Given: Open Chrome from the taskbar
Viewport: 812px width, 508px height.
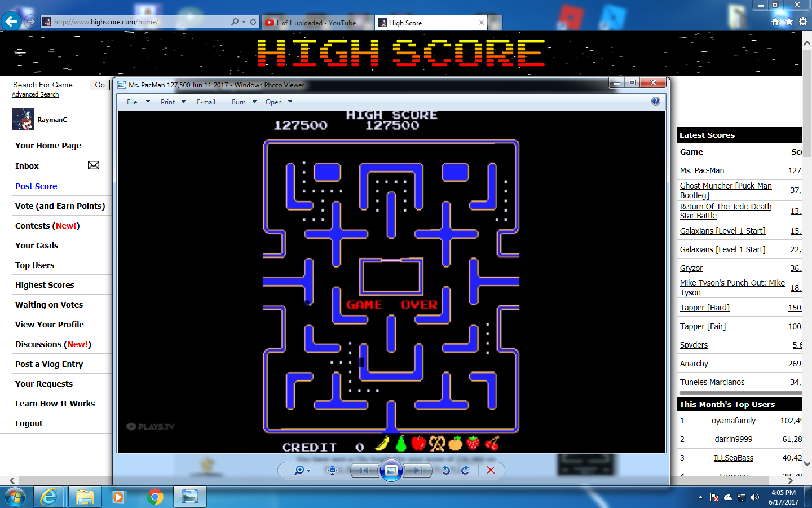Looking at the screenshot, I should [155, 497].
